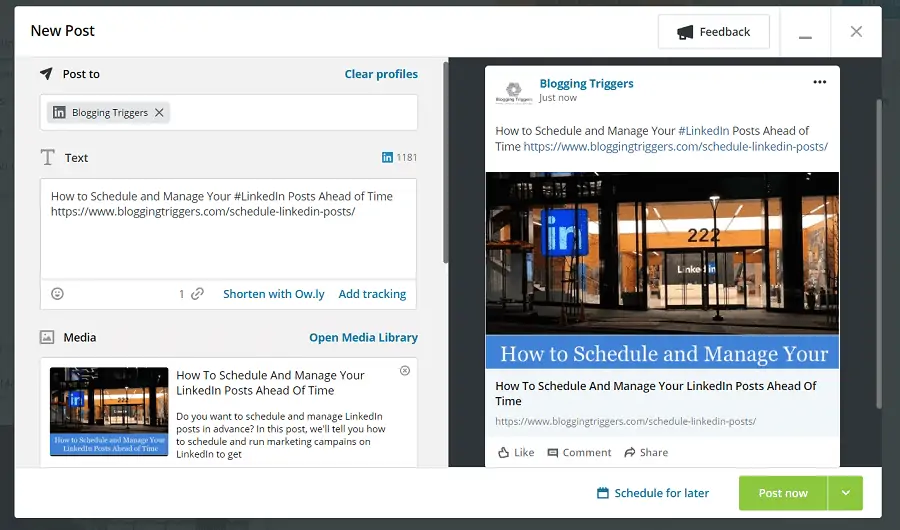Click Comment in the preview post
The image size is (900, 530).
click(579, 452)
